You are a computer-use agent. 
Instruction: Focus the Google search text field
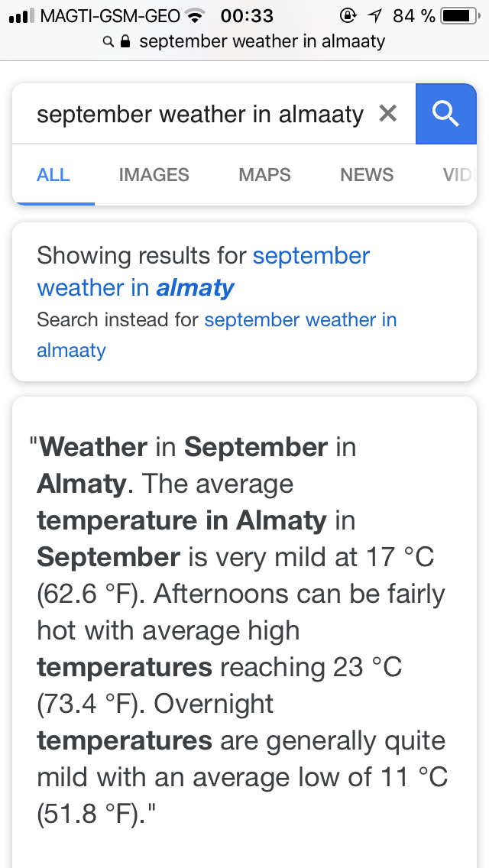point(200,114)
